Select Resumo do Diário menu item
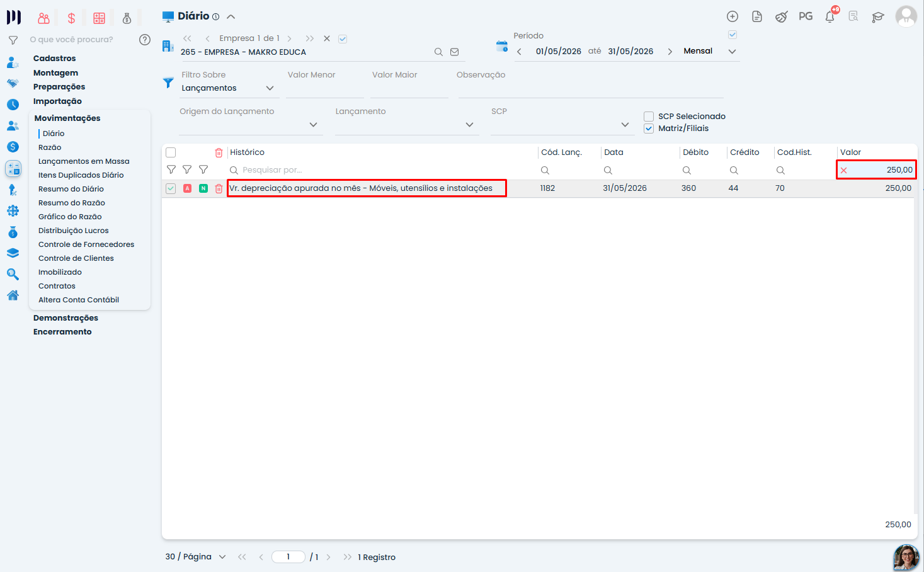This screenshot has height=572, width=924. click(71, 189)
